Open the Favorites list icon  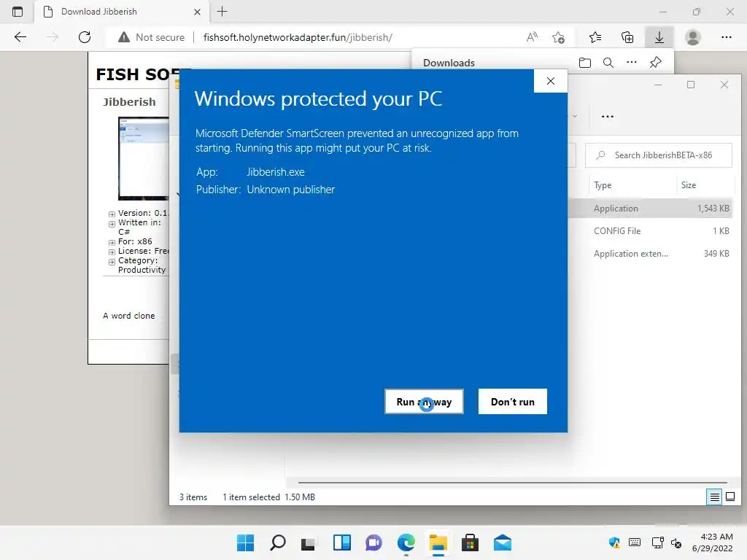click(595, 37)
